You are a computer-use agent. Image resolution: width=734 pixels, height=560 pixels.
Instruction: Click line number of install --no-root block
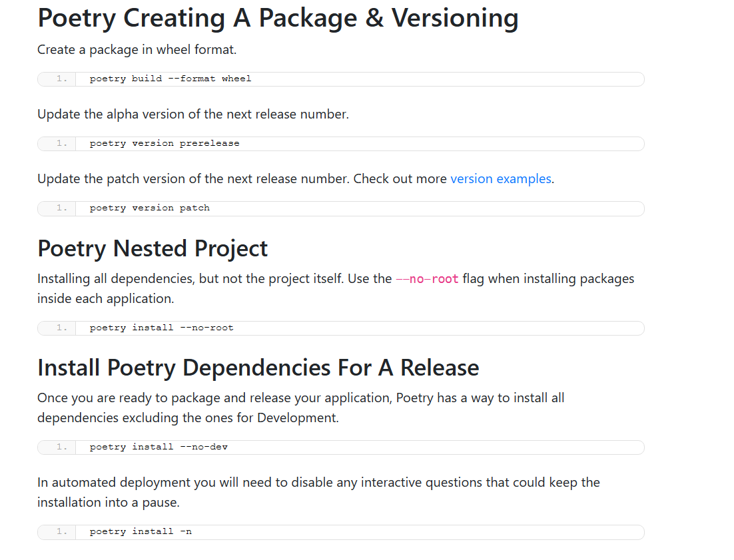point(62,328)
